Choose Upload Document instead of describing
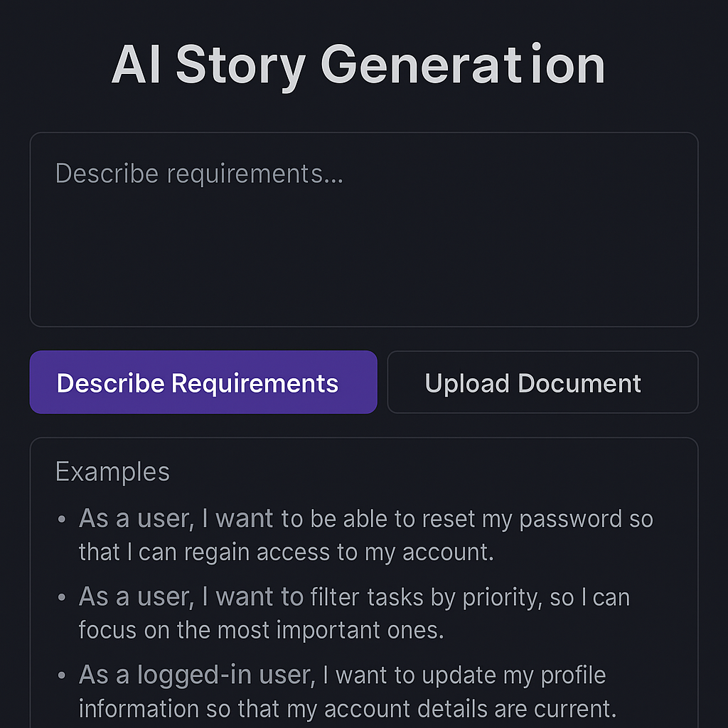 pyautogui.click(x=542, y=382)
